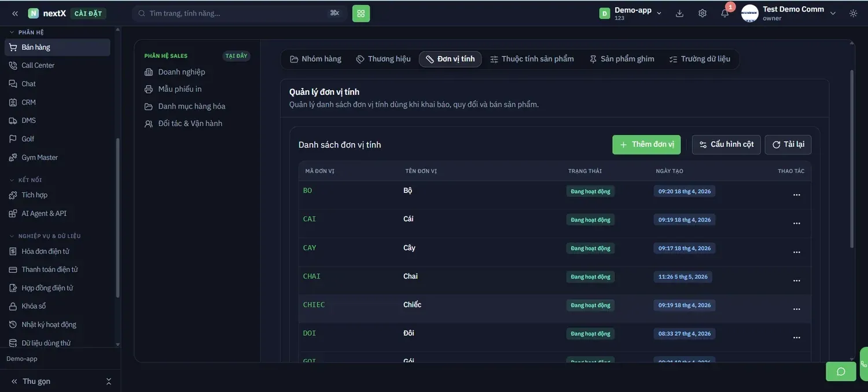Open the Test Demo Comm user dropdown
Screen dimensions: 868x392
(789, 13)
